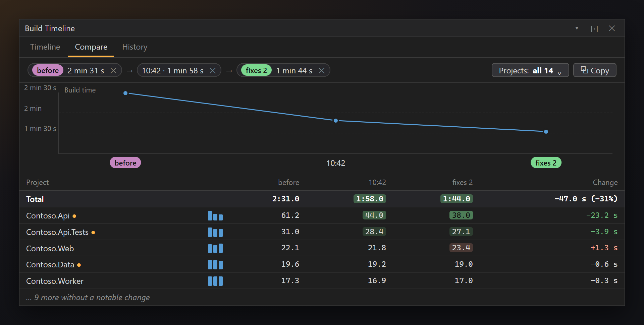Click the +1.3 s change value
This screenshot has width=644, height=325.
(604, 248)
